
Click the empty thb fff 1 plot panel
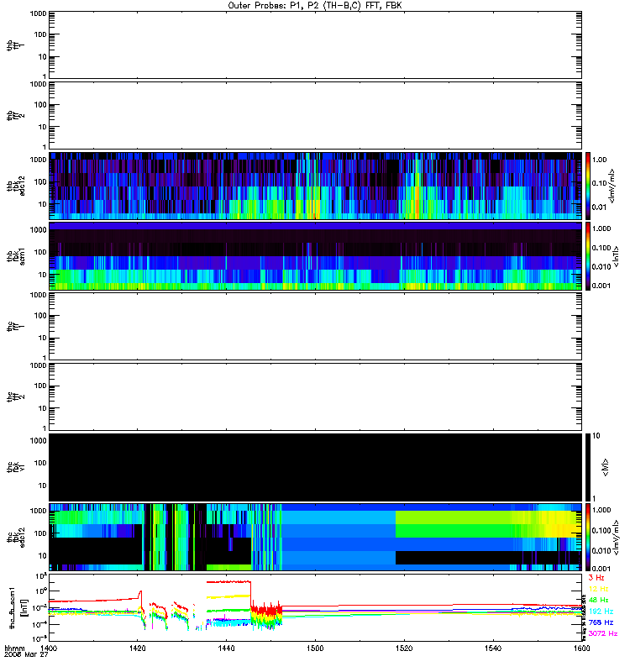pyautogui.click(x=315, y=45)
